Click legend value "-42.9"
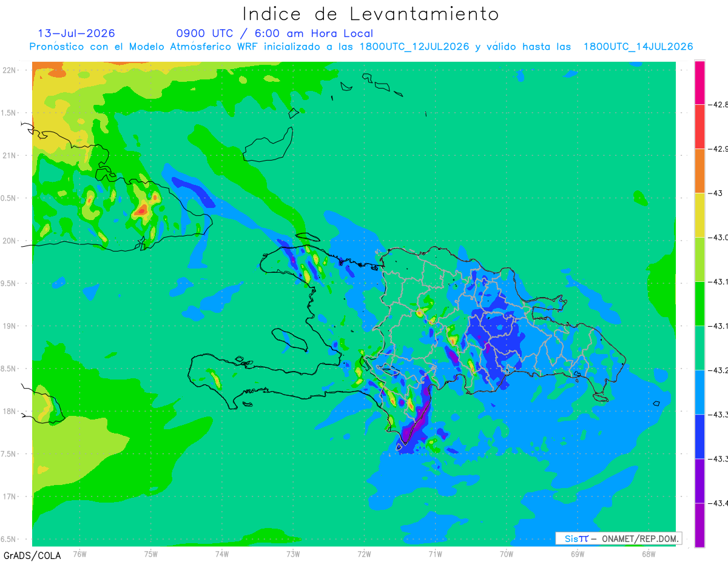728x562 pixels. (718, 149)
